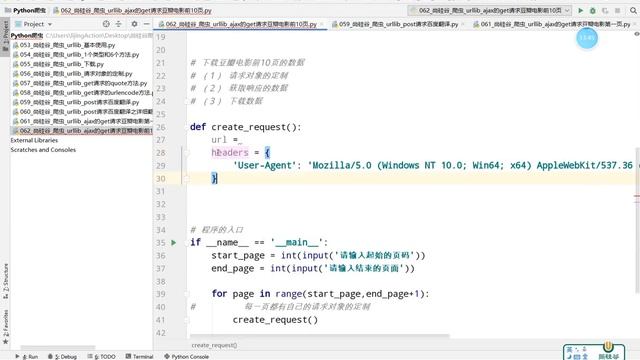Switch to 059 urllib post editor tab
The width and height of the screenshot is (640, 360).
click(x=398, y=24)
